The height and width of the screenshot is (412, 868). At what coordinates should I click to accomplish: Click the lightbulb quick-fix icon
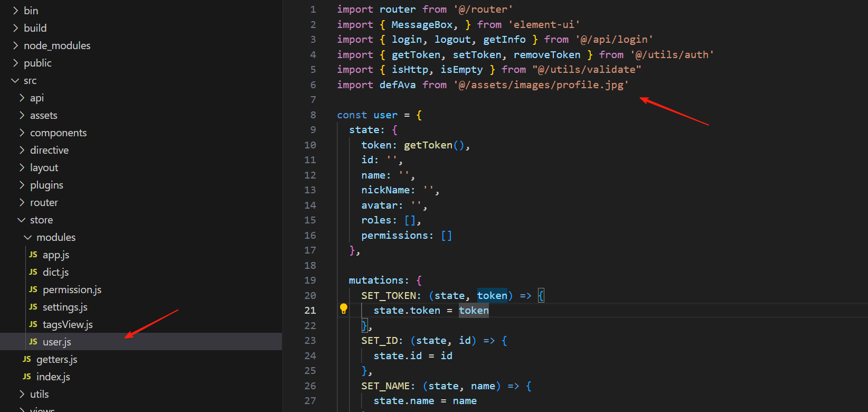[344, 309]
